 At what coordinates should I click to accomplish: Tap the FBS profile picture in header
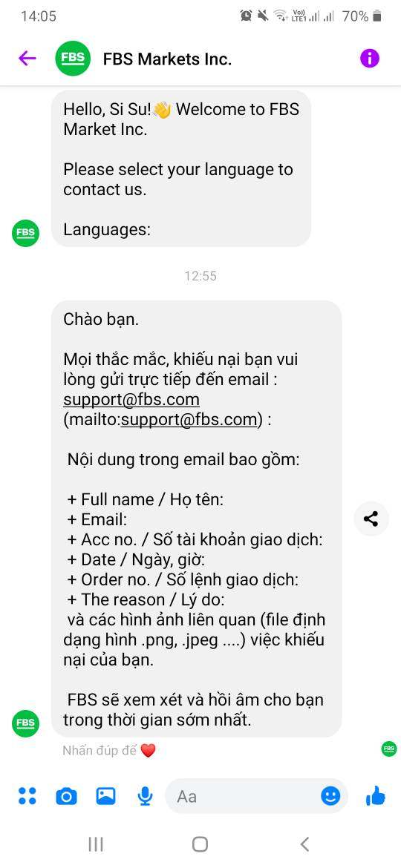pyautogui.click(x=73, y=58)
